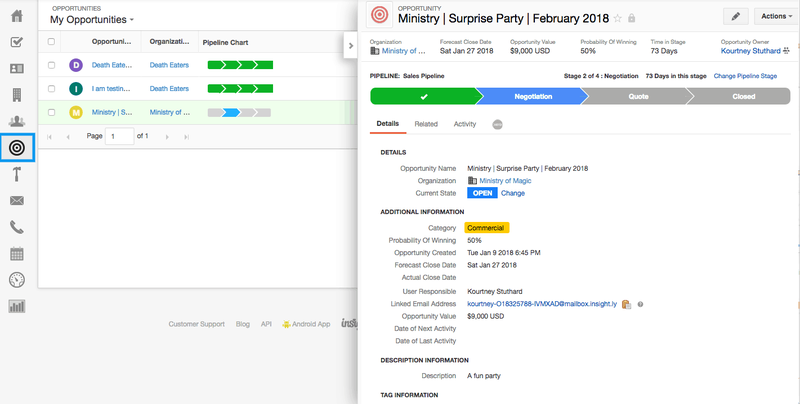800x404 pixels.
Task: Open the Phone calls icon in sidebar
Action: (x=17, y=227)
